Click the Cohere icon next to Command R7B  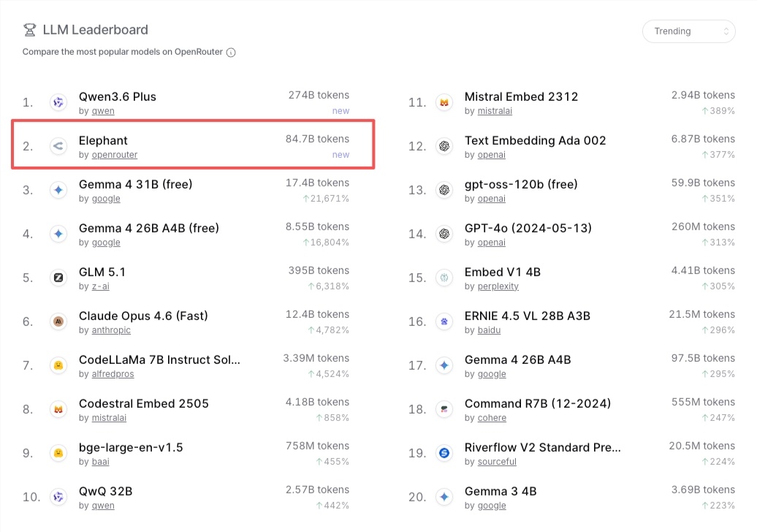pyautogui.click(x=445, y=409)
